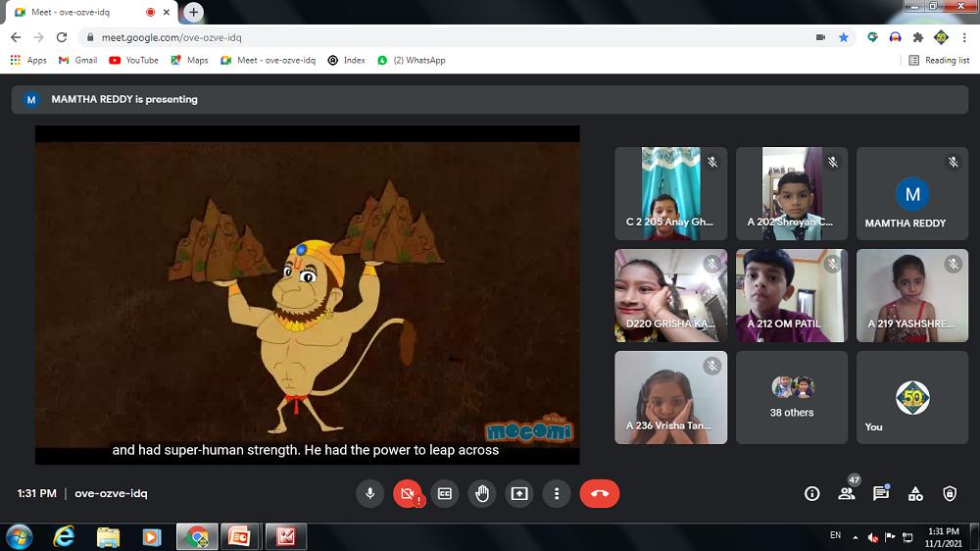Open the three-dot more options menu

tap(557, 494)
